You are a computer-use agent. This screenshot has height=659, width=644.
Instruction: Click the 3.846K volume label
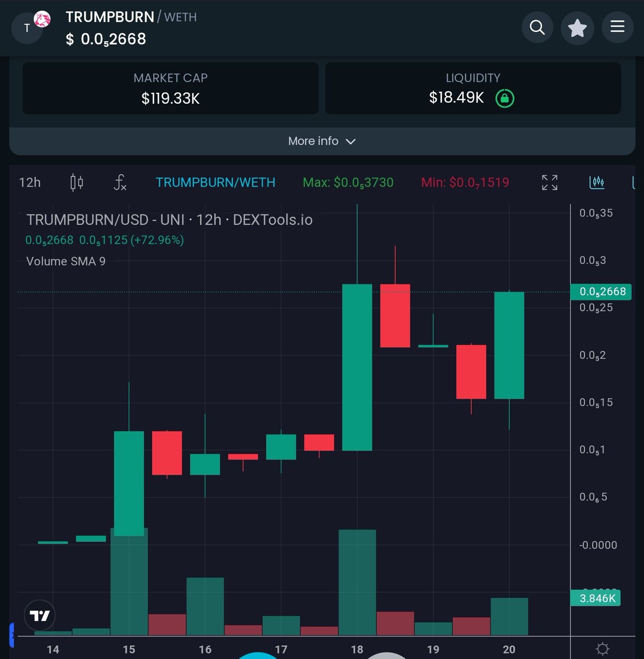coord(596,598)
